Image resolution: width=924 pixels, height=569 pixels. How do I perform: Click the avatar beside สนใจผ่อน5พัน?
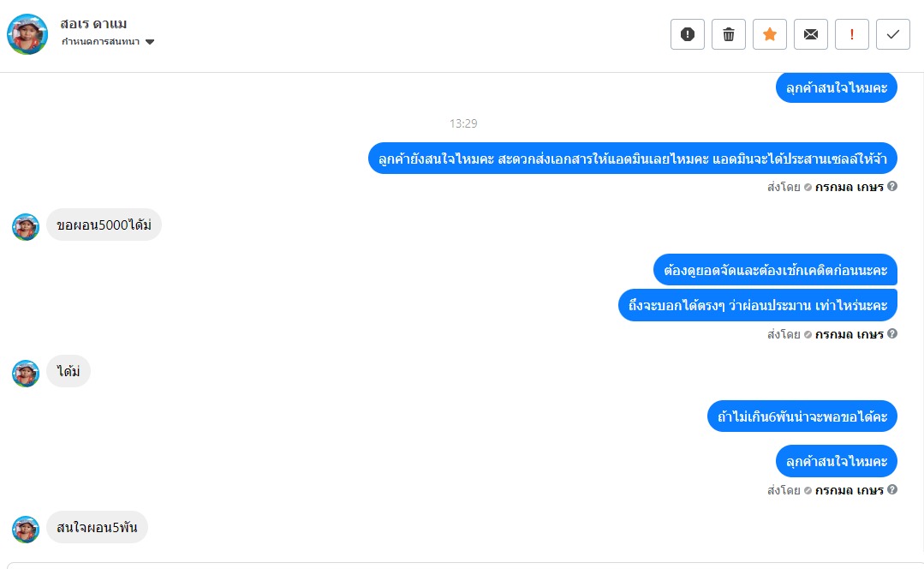point(26,529)
